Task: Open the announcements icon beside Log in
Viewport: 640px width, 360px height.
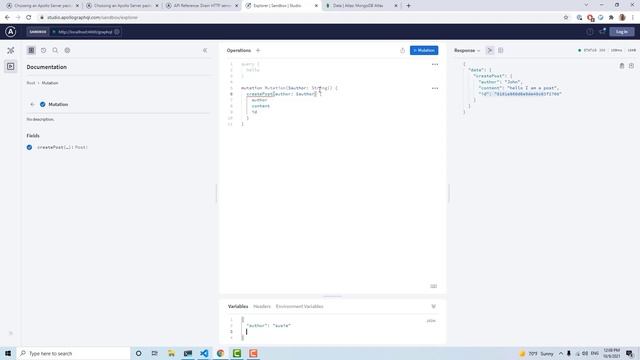Action: (602, 31)
